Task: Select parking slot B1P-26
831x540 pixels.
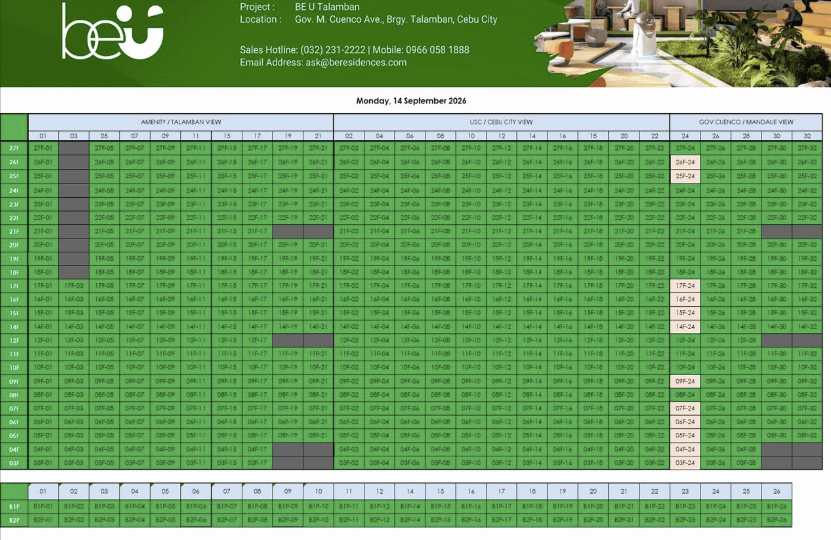Action: coord(777,507)
